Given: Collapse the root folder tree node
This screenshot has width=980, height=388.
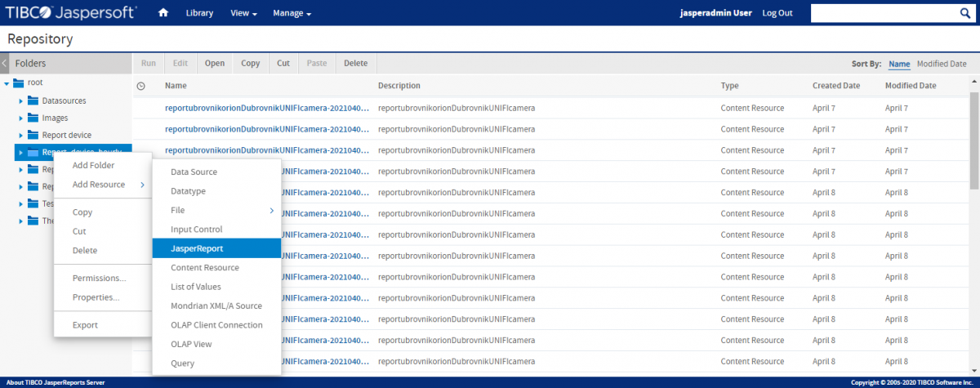Looking at the screenshot, I should 7,83.
